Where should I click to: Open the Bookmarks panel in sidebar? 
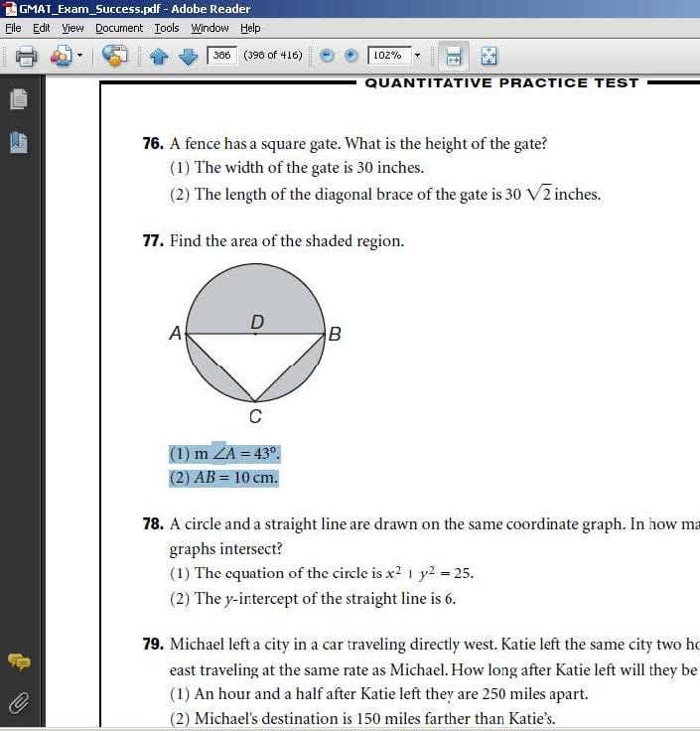coord(19,143)
